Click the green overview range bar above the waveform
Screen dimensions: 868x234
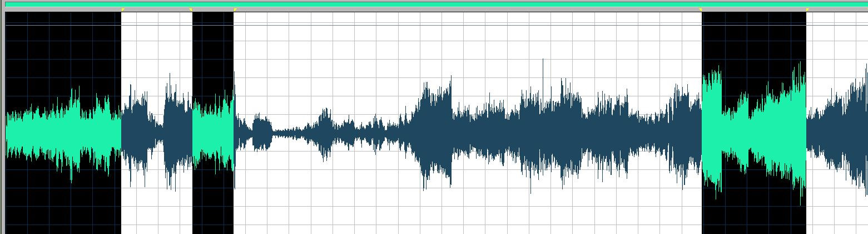point(437,4)
